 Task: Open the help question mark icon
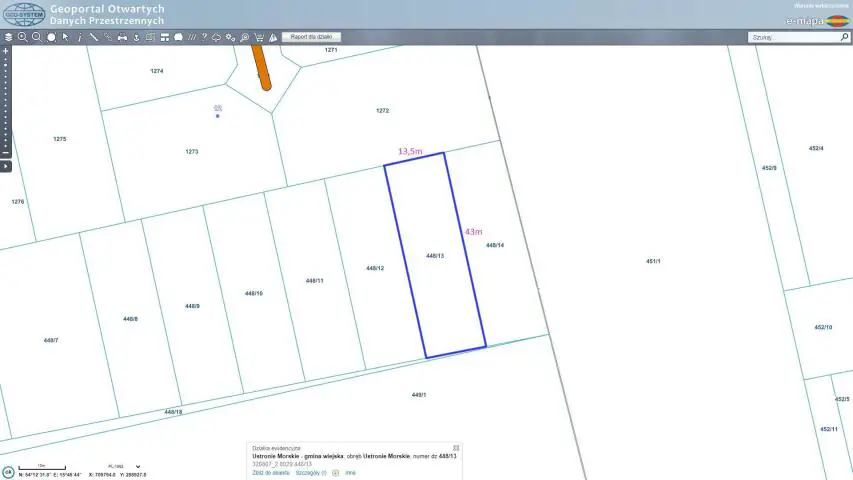[204, 37]
